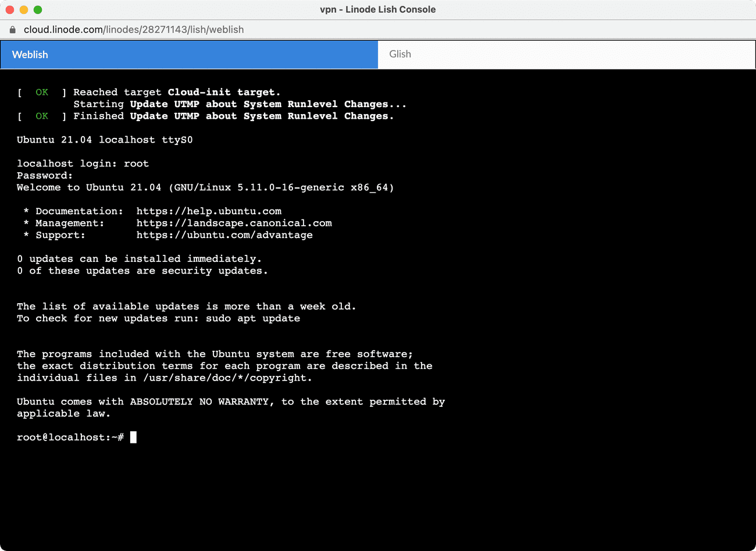Viewport: 756px width, 551px height.
Task: Click the browser address bar URL
Action: coord(133,29)
